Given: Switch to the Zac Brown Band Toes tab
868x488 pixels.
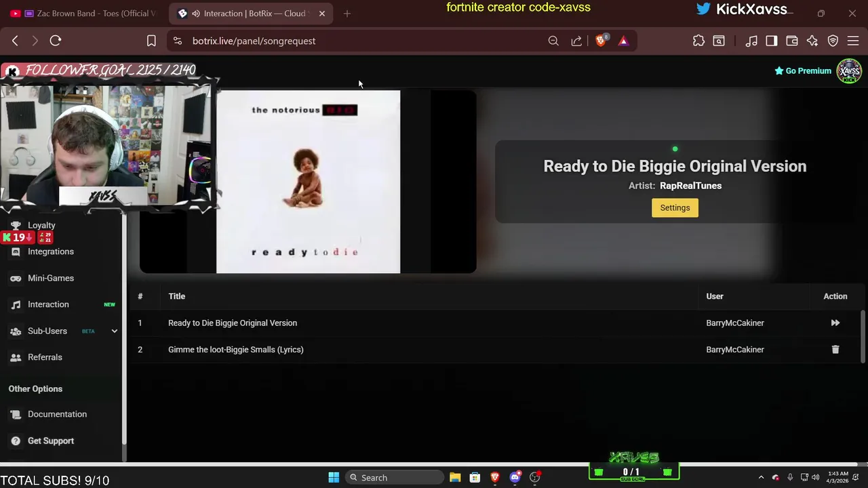Looking at the screenshot, I should click(x=85, y=14).
